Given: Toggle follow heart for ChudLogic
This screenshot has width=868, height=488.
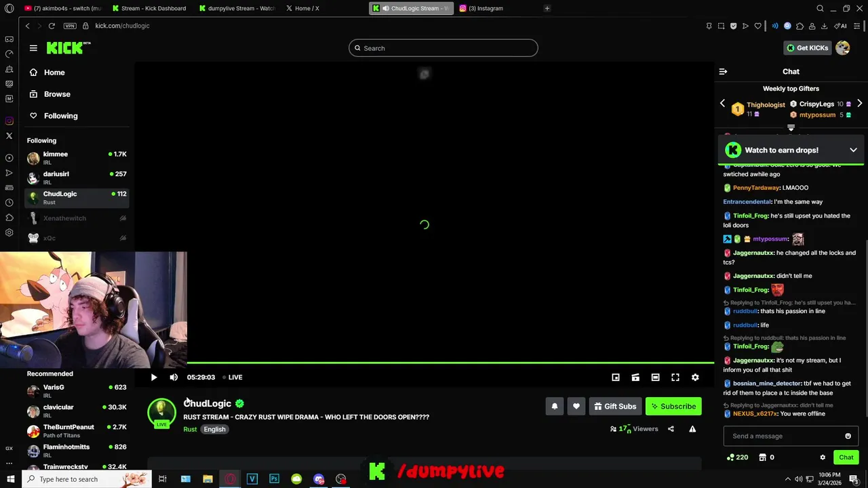Looking at the screenshot, I should coord(576,406).
